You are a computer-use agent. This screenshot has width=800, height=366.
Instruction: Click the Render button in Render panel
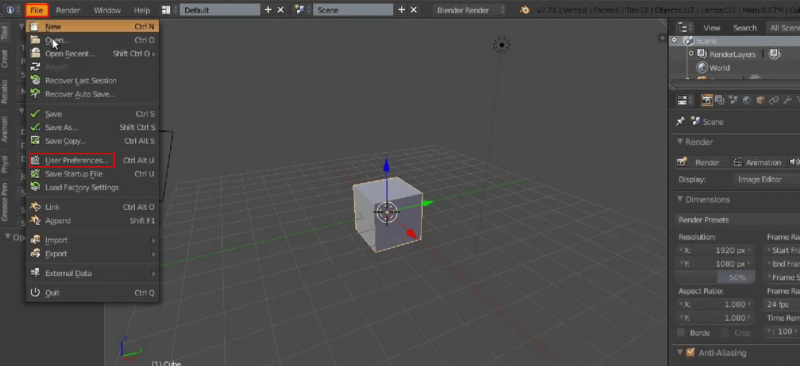click(701, 162)
